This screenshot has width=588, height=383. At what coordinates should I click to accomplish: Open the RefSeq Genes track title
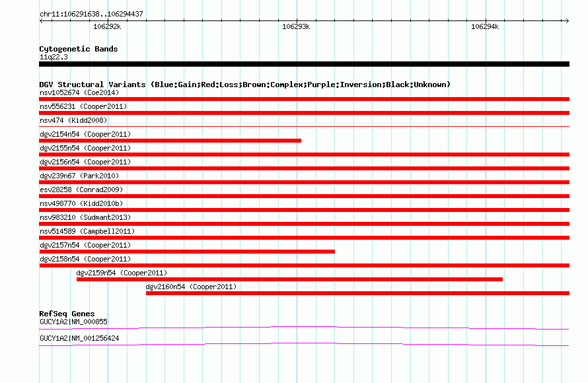67,314
